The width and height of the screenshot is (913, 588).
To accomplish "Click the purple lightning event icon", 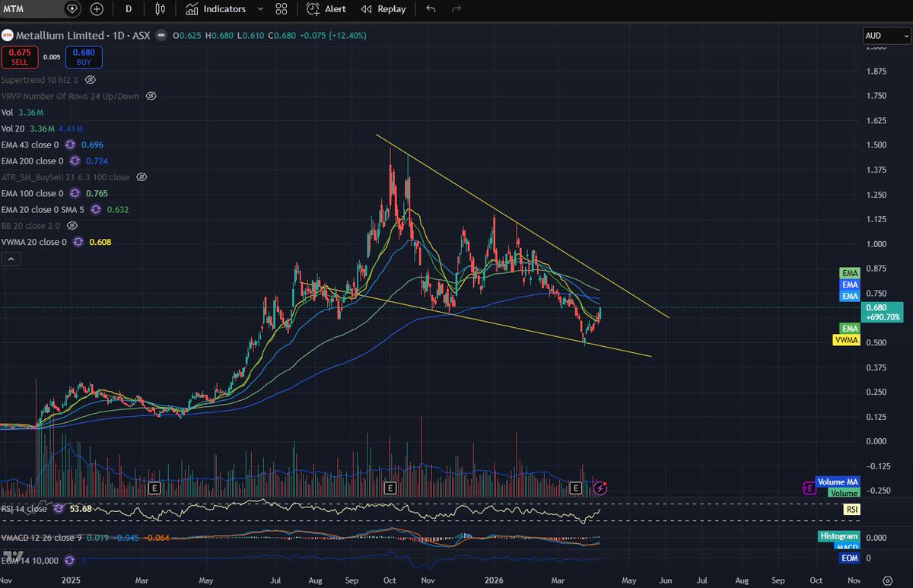I will coord(600,487).
